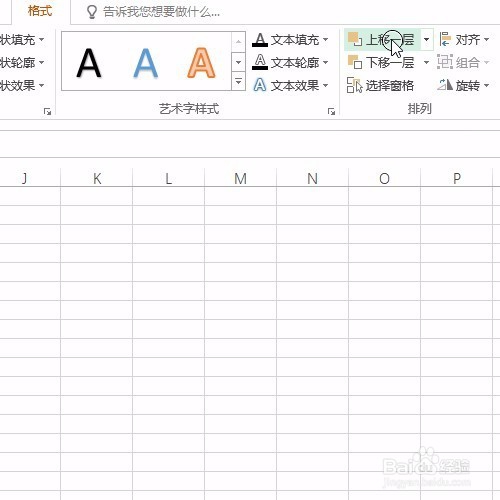Expand the WordArt styles gallery
The height and width of the screenshot is (500, 500).
(x=238, y=81)
